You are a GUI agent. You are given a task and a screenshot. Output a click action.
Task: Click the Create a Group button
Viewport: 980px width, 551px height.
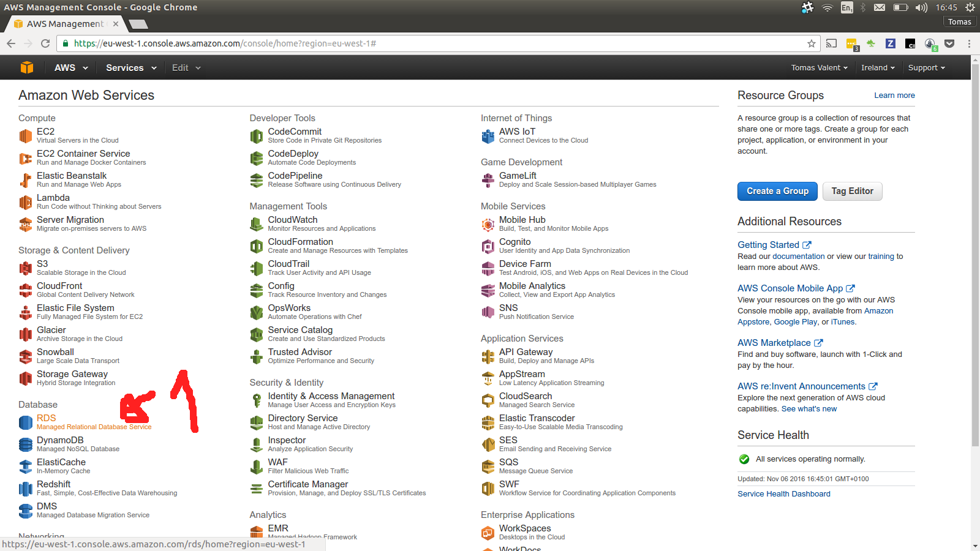click(777, 191)
